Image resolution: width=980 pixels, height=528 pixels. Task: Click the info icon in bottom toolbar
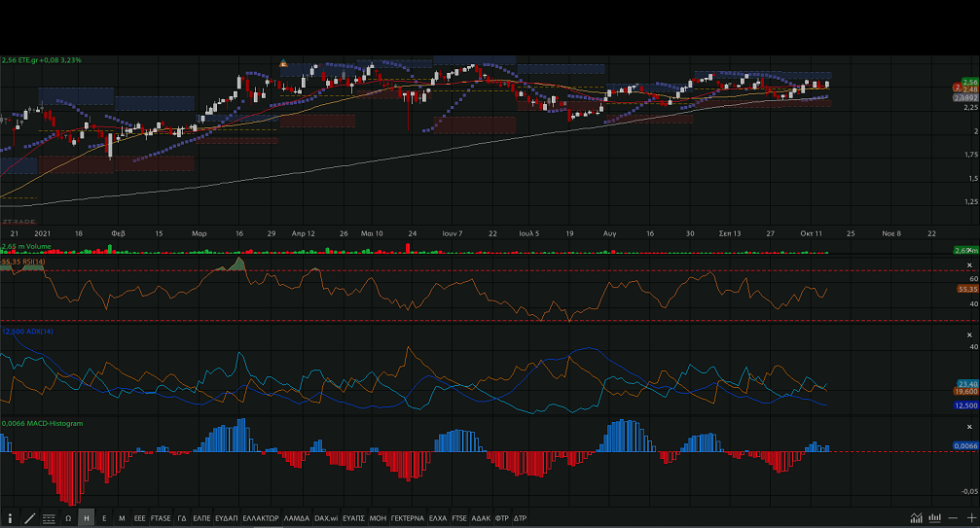coord(11,518)
